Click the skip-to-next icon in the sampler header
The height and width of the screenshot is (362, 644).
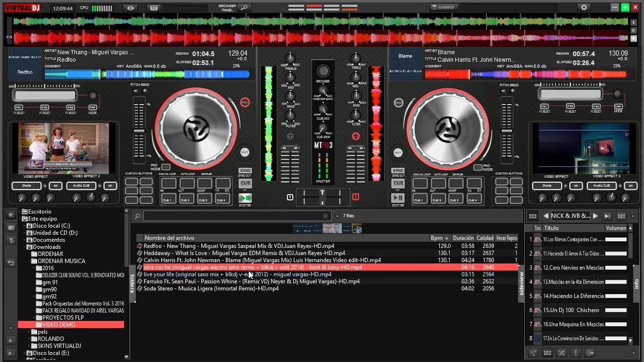click(x=607, y=216)
